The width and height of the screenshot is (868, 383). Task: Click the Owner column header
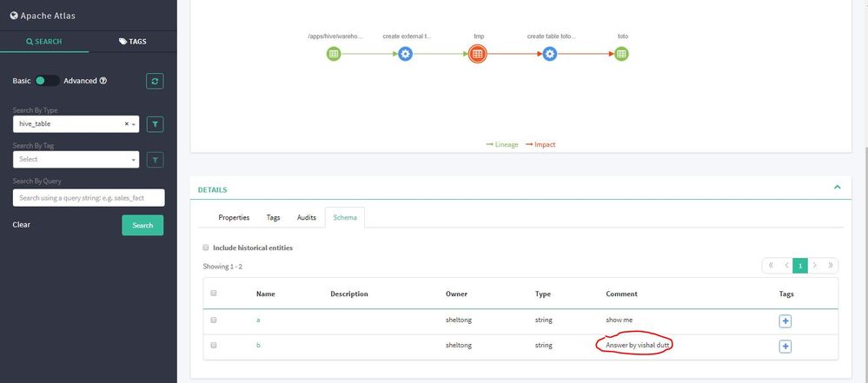pyautogui.click(x=456, y=294)
